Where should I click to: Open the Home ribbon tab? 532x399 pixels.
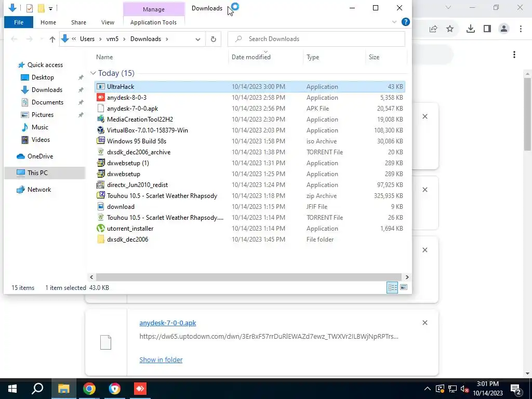[48, 22]
